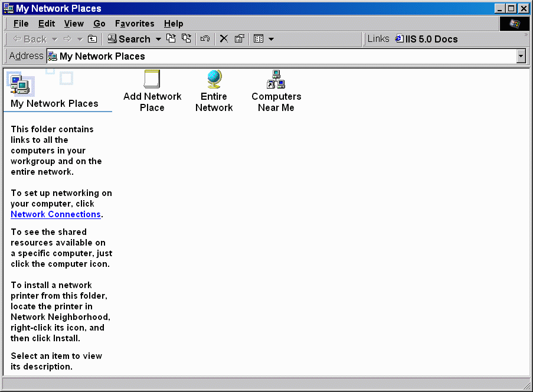Open the Add Network Place icon
The height and width of the screenshot is (392, 533).
click(152, 80)
